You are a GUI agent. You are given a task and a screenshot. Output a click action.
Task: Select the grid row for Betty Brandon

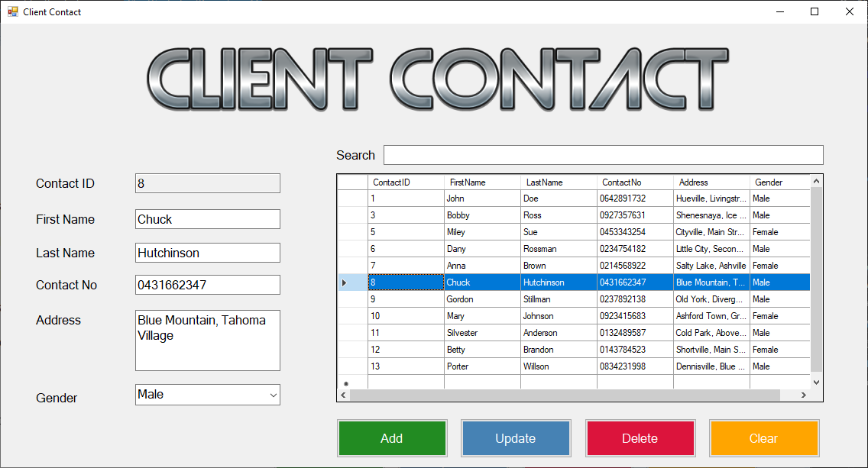click(535, 349)
